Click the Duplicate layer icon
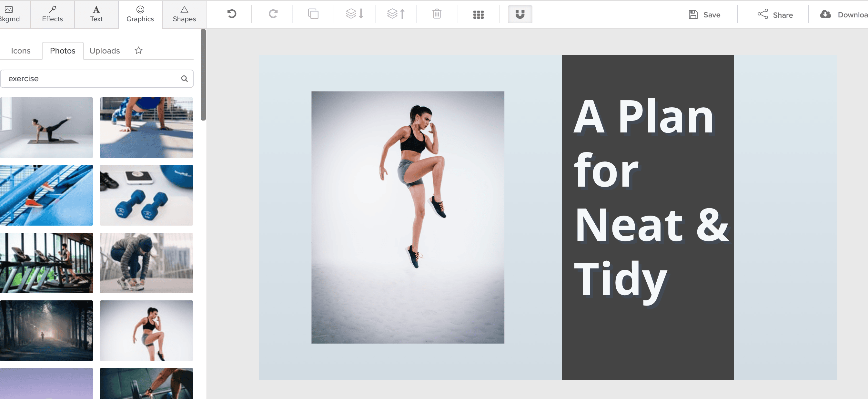The image size is (868, 399). tap(313, 14)
